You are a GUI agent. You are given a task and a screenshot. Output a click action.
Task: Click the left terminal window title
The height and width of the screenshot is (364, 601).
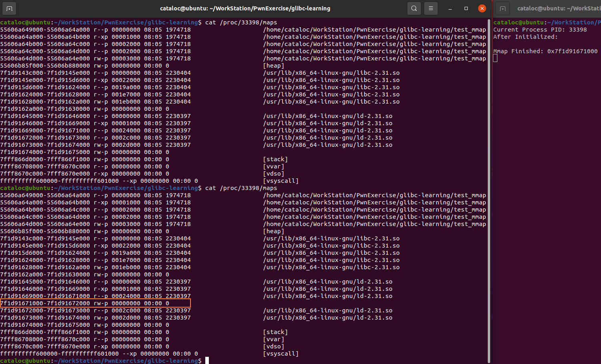[245, 8]
